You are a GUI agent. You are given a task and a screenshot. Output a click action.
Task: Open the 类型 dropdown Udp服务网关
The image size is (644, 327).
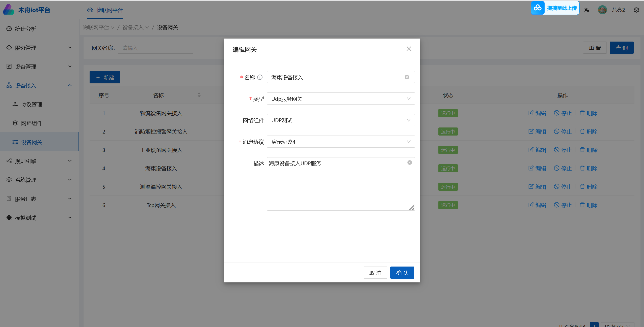[x=340, y=99]
